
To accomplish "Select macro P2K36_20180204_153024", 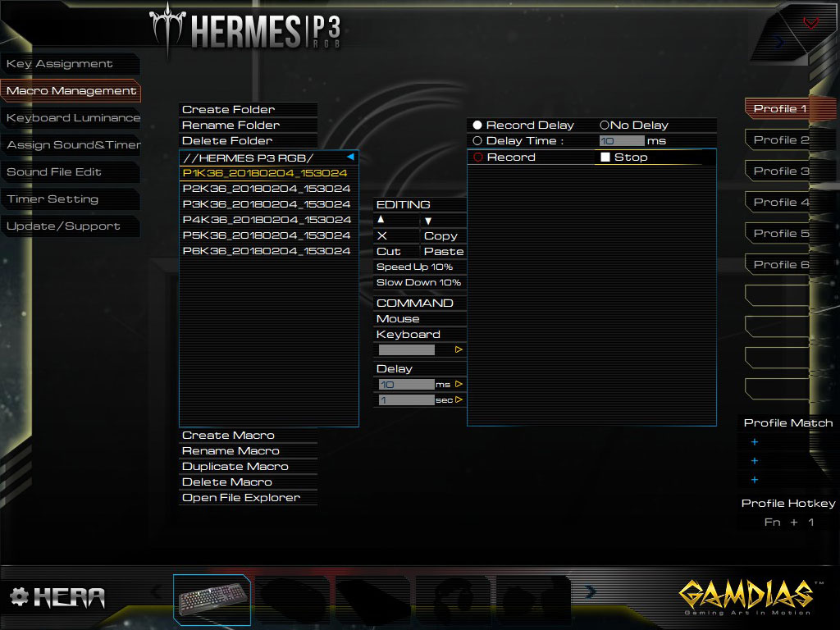I will click(x=268, y=189).
